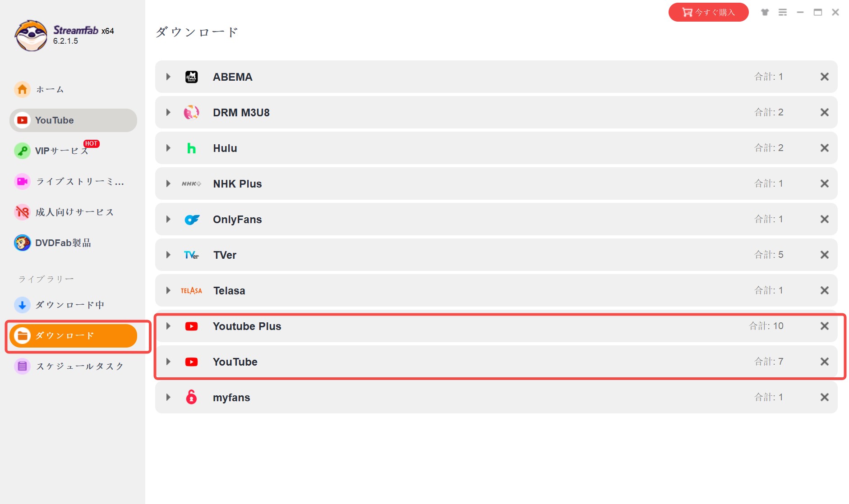849x504 pixels.
Task: Remove the OnlyFans group with X
Action: (825, 219)
